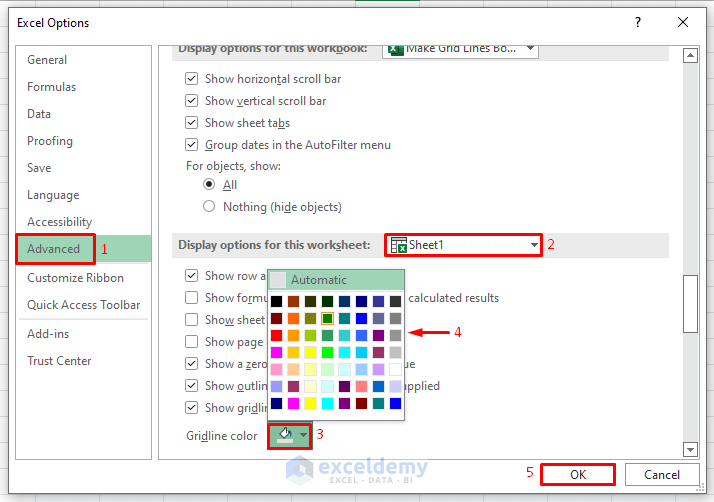Expand the Gridline color dropdown arrow
The width and height of the screenshot is (714, 502).
(x=303, y=435)
